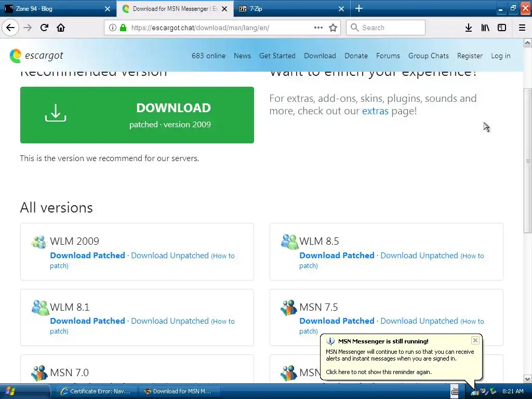Image resolution: width=532 pixels, height=399 pixels.
Task: Show site information icon in address bar
Action: (113, 28)
